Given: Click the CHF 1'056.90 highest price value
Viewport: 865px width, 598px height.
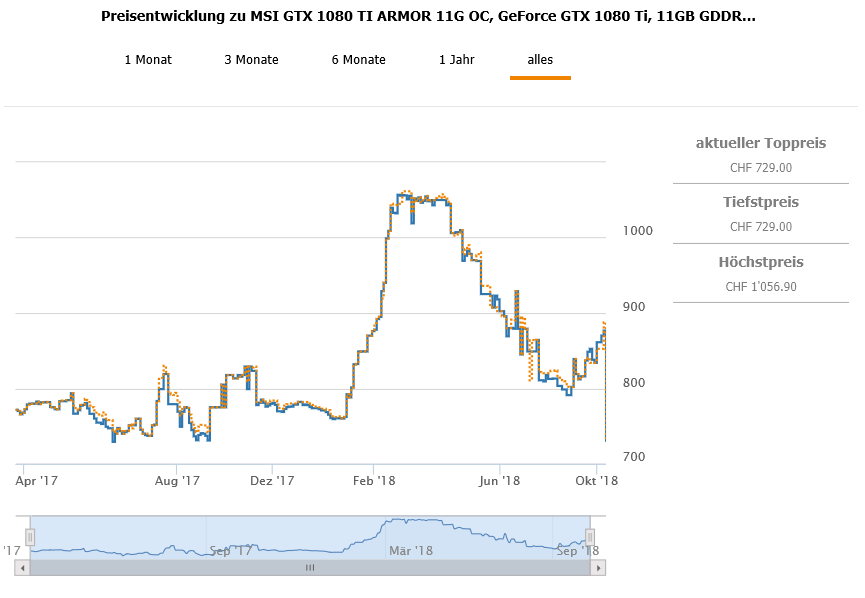Looking at the screenshot, I should tap(761, 287).
